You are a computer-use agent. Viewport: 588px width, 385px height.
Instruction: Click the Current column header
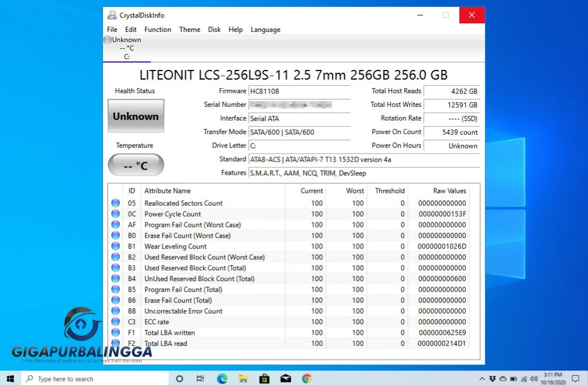coord(311,191)
